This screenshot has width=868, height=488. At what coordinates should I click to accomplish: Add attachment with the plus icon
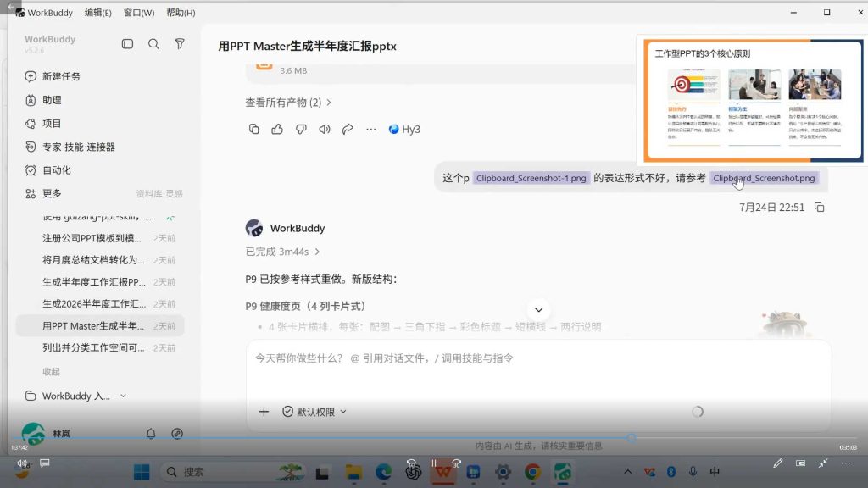click(264, 412)
